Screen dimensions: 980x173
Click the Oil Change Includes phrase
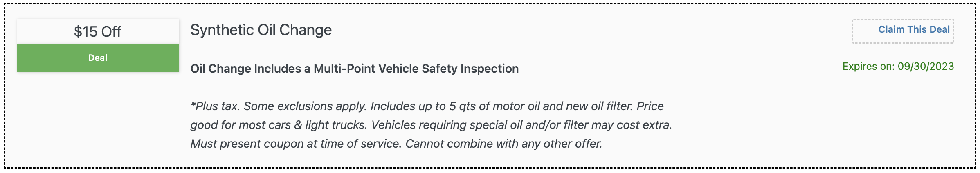click(x=246, y=69)
